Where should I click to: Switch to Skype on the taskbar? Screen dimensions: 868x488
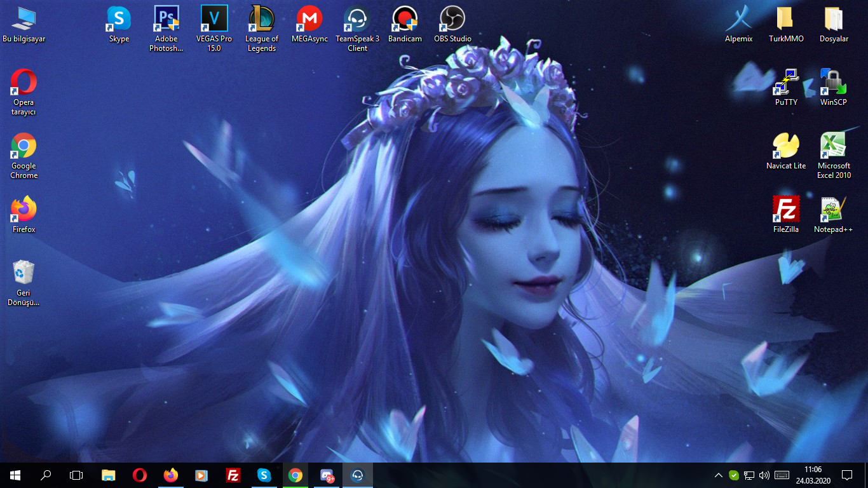pos(264,475)
